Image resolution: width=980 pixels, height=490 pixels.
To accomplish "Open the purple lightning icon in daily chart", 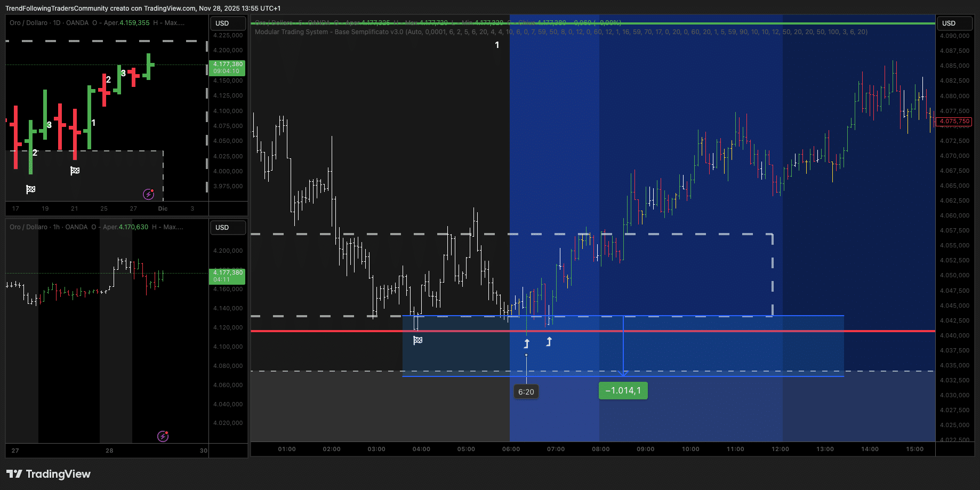I will [149, 194].
